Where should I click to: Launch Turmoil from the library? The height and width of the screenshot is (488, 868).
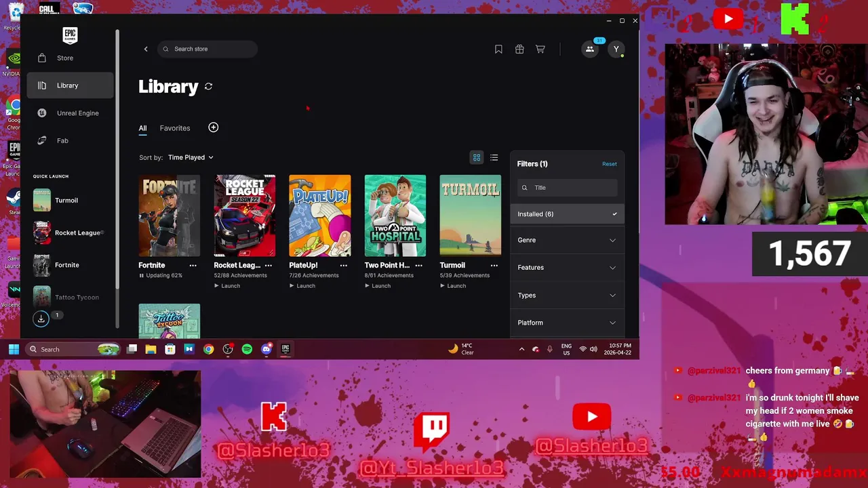(x=453, y=286)
